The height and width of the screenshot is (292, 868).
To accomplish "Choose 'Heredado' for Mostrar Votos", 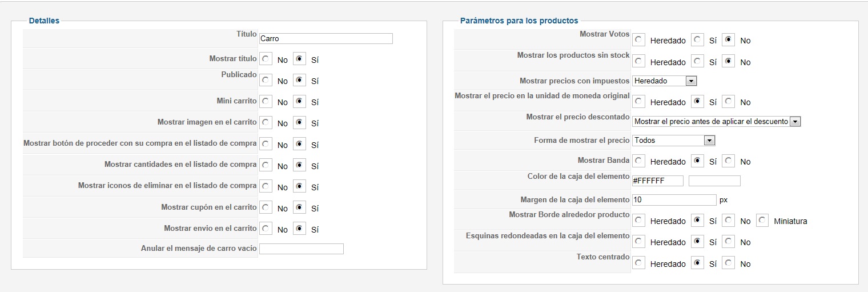I will coord(639,40).
